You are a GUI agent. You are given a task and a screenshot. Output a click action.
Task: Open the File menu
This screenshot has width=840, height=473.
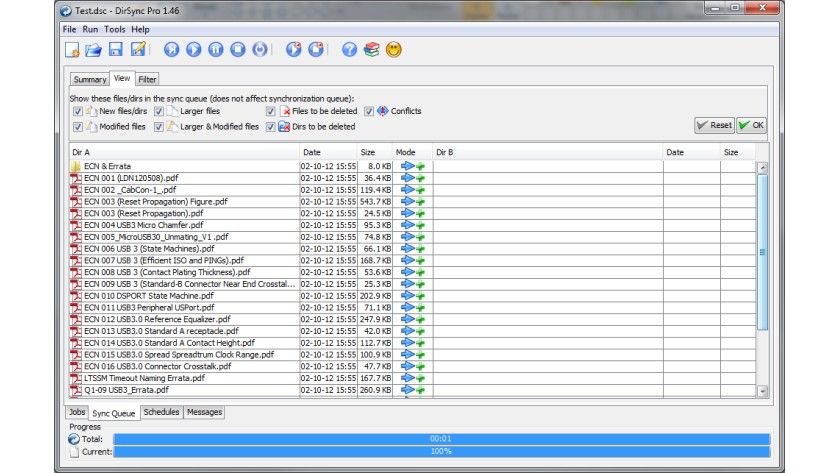click(x=70, y=29)
